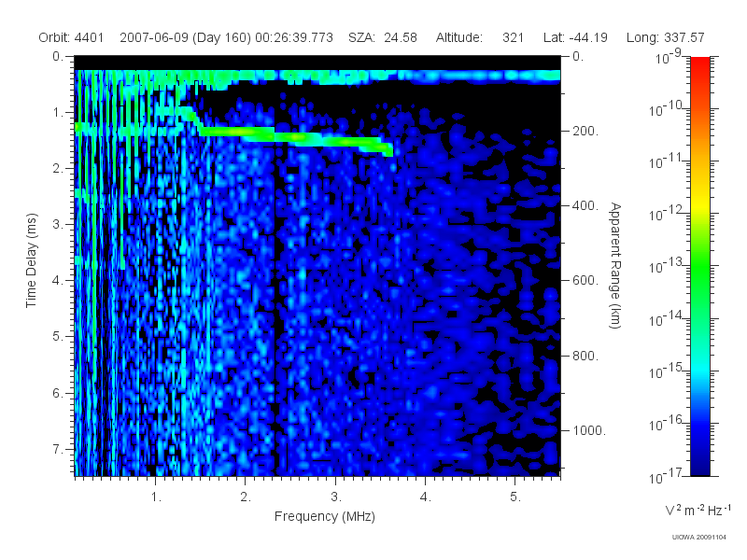Click the 'Long: 337.57' text
The height and width of the screenshot is (560, 747).
coord(665,37)
